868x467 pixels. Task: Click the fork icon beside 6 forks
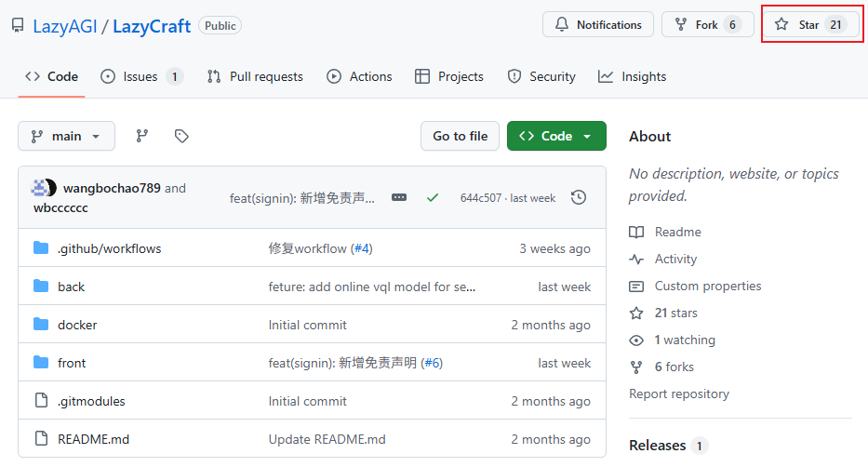click(636, 367)
